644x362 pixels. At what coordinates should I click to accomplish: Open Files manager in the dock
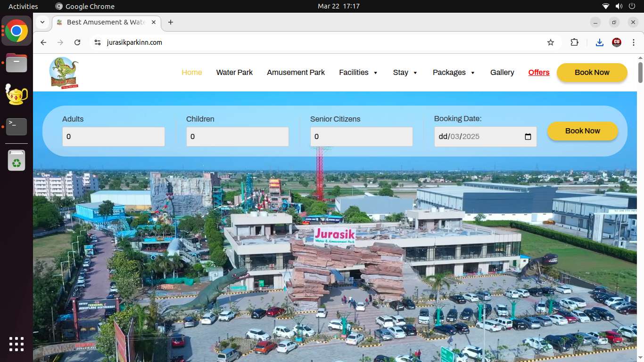[x=17, y=62]
